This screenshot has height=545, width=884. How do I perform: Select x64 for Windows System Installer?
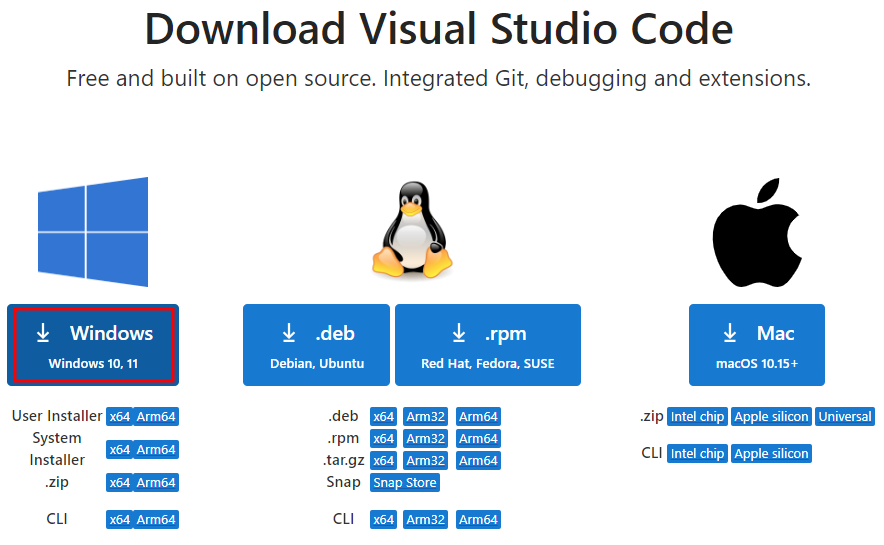pyautogui.click(x=120, y=449)
